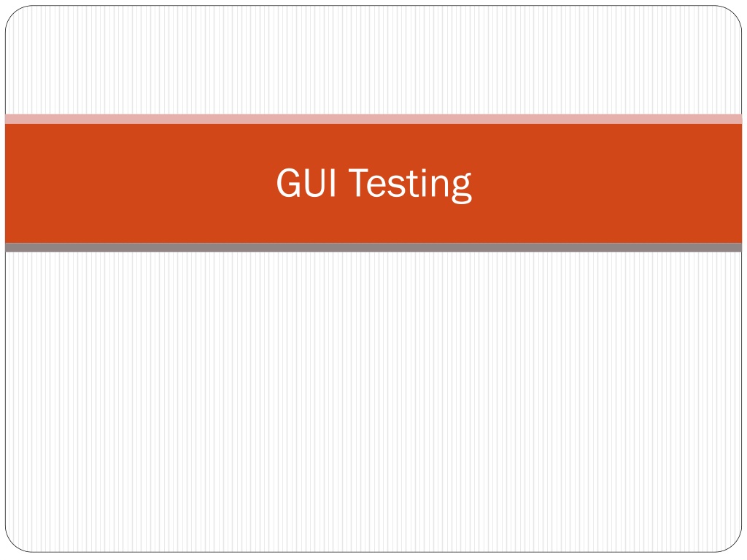Click the space between "GUI" and "Testing"

(343, 183)
